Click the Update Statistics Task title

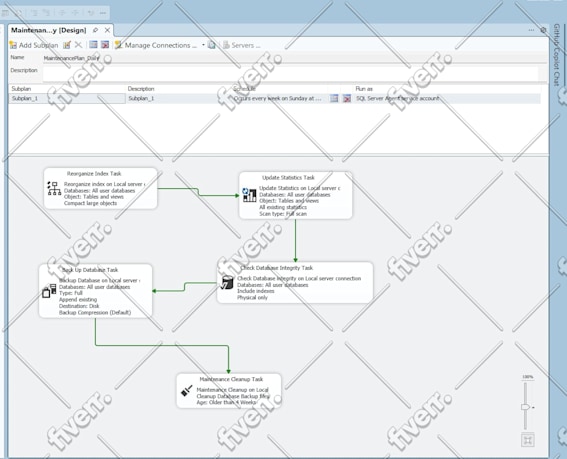pos(288,178)
